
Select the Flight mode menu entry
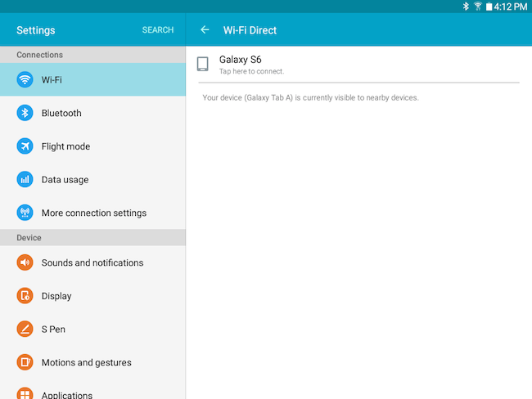pos(92,146)
